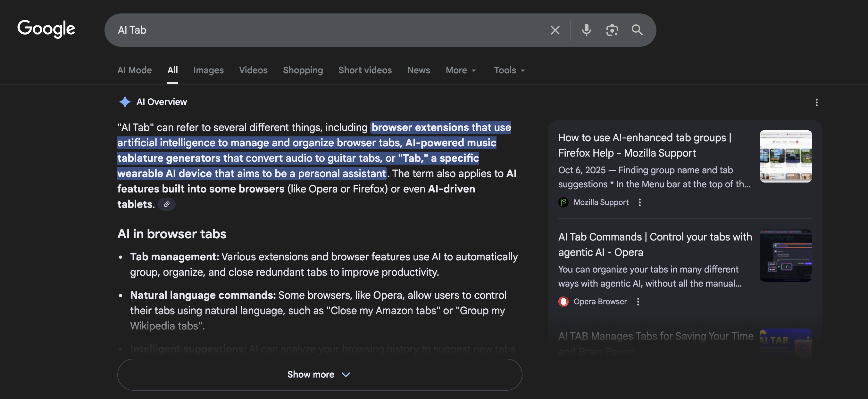Click the Google logo
Viewport: 868px width, 399px height.
46,29
